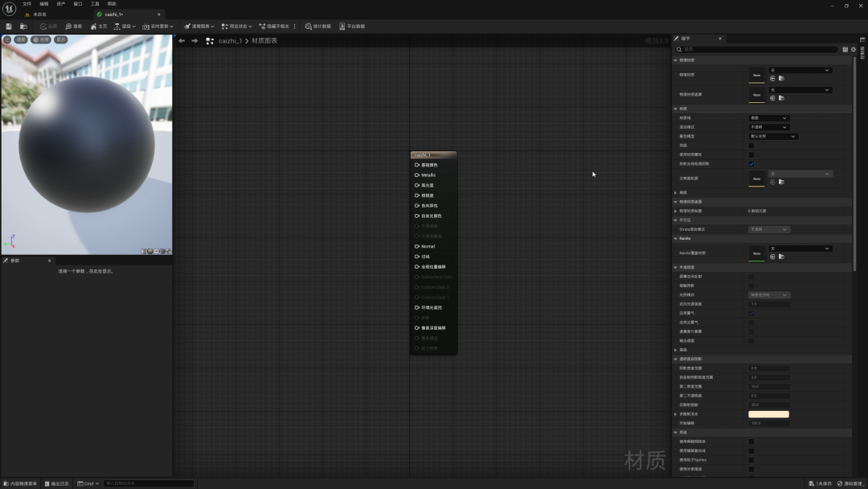Open the material domain (材质域) dropdown
Screen dimensions: 868x489
(x=769, y=118)
